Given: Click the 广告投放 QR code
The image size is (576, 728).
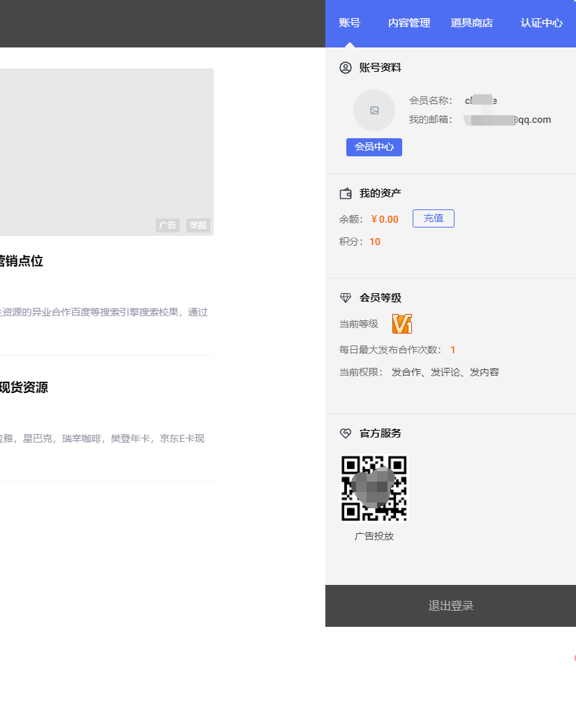Looking at the screenshot, I should click(374, 488).
